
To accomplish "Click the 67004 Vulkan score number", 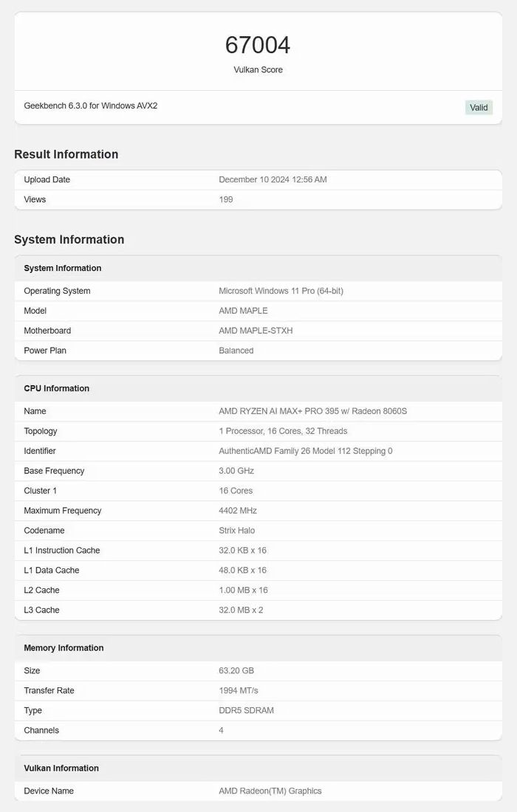I will [258, 45].
